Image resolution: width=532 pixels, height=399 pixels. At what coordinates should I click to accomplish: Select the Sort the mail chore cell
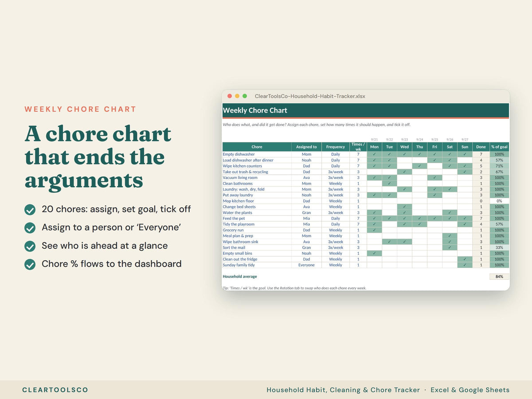point(257,247)
